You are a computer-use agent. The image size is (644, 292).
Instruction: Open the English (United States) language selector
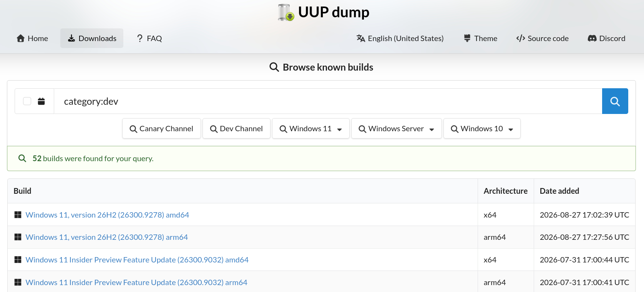400,38
